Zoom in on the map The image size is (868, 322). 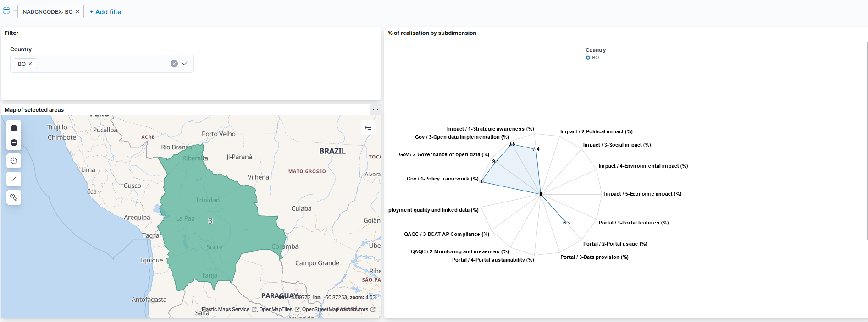(14, 128)
